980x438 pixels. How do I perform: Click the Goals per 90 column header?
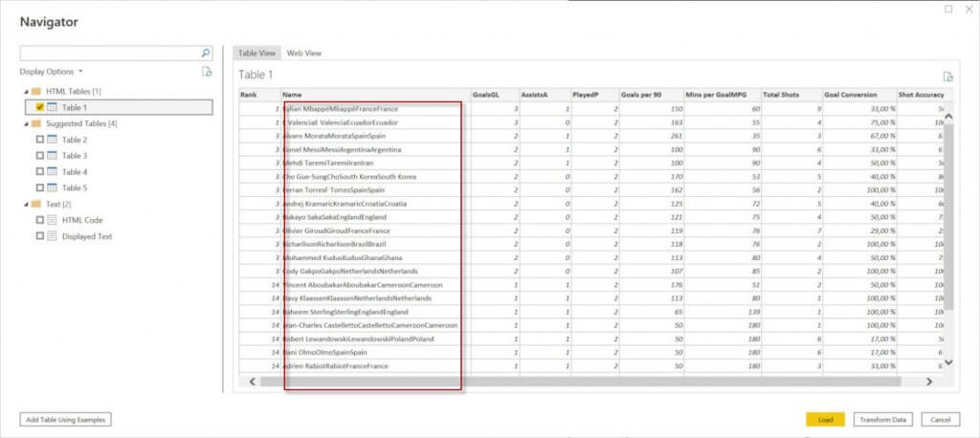(x=651, y=95)
